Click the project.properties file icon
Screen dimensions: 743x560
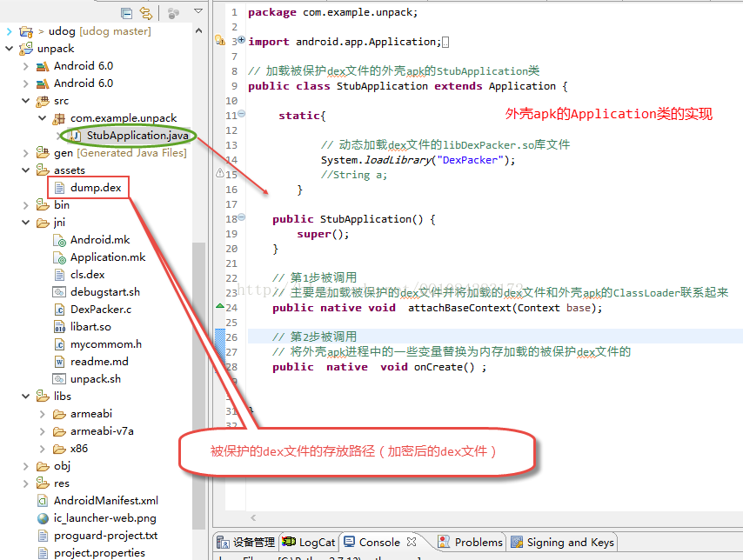[43, 553]
